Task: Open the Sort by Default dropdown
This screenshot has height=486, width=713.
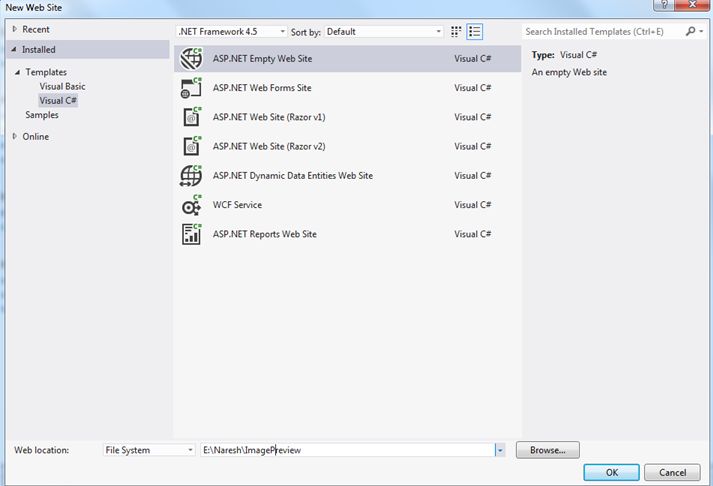Action: click(384, 32)
